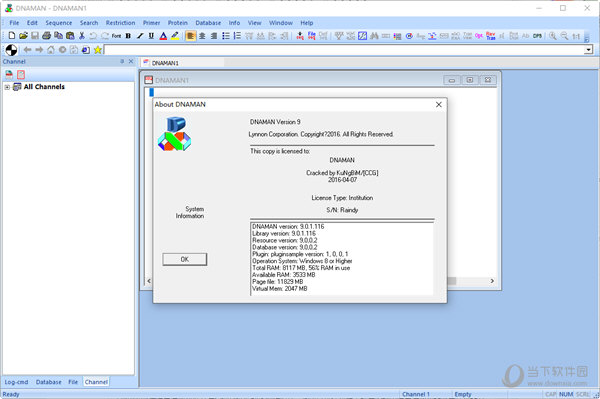
Task: Add to favorites with the yellow star
Action: click(98, 50)
